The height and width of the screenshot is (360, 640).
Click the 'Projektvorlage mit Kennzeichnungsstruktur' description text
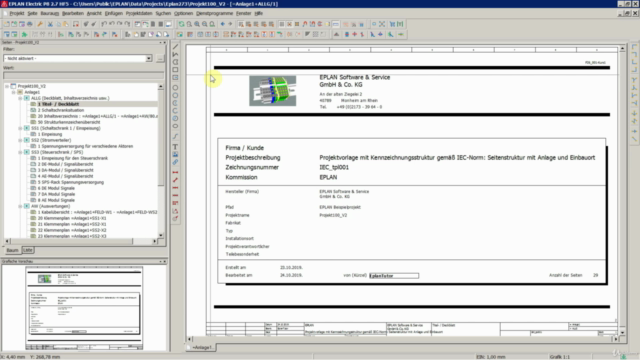[x=457, y=158]
